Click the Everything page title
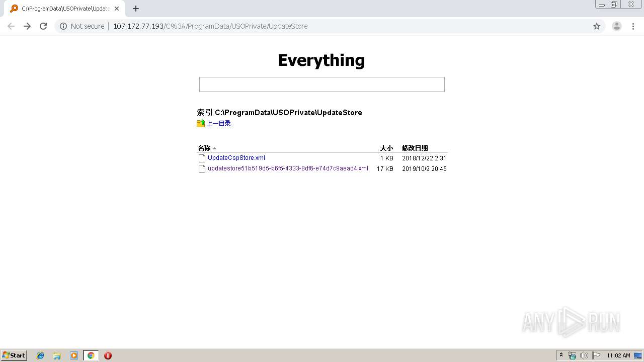The width and height of the screenshot is (644, 362). [x=321, y=60]
